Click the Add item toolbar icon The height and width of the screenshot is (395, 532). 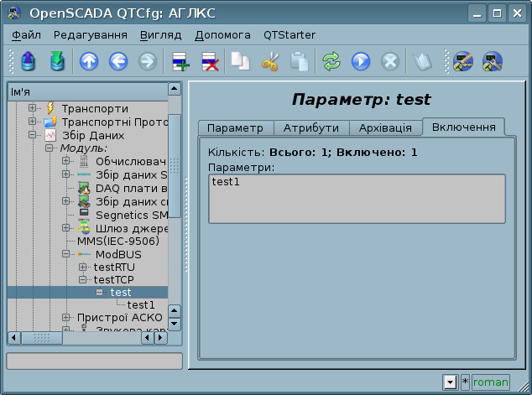[180, 61]
